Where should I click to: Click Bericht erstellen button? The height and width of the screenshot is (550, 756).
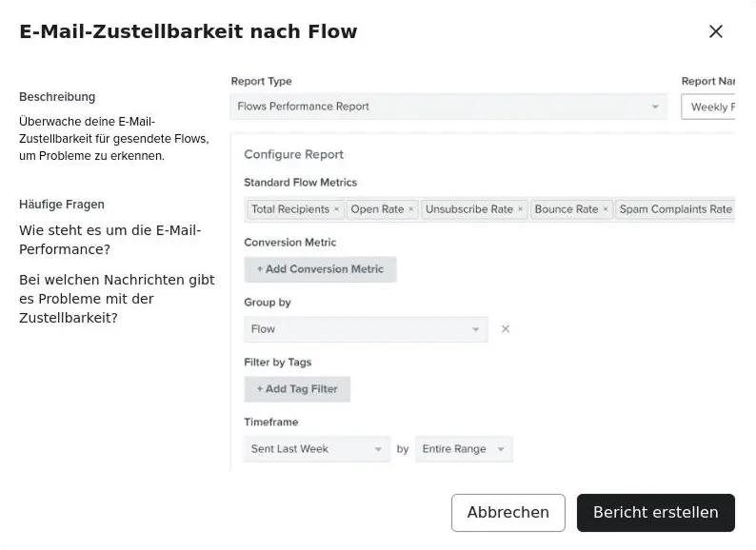coord(656,512)
